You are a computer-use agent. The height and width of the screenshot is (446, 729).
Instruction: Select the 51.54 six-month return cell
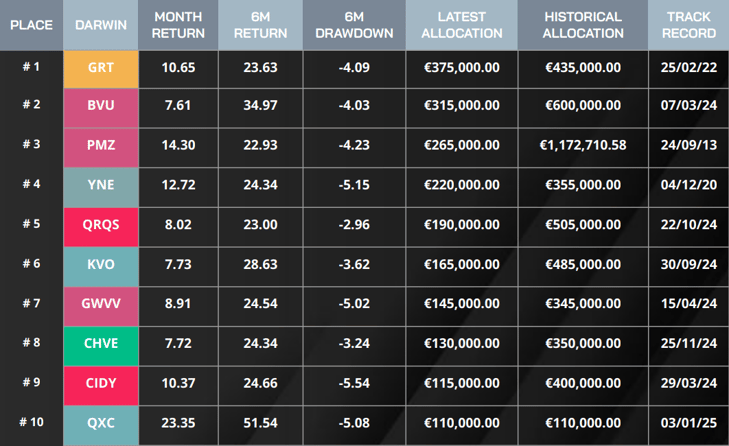tap(260, 423)
